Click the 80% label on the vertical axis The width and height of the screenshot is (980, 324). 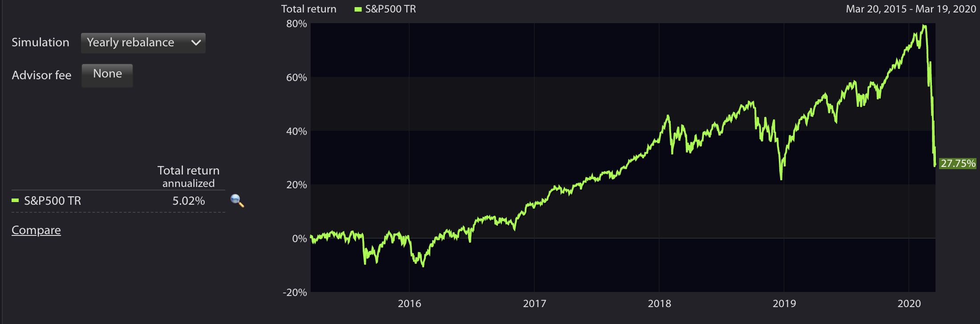[x=296, y=24]
